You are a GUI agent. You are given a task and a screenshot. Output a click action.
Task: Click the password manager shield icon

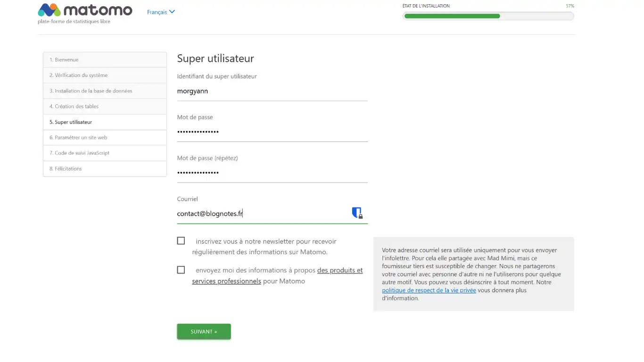[x=357, y=213]
